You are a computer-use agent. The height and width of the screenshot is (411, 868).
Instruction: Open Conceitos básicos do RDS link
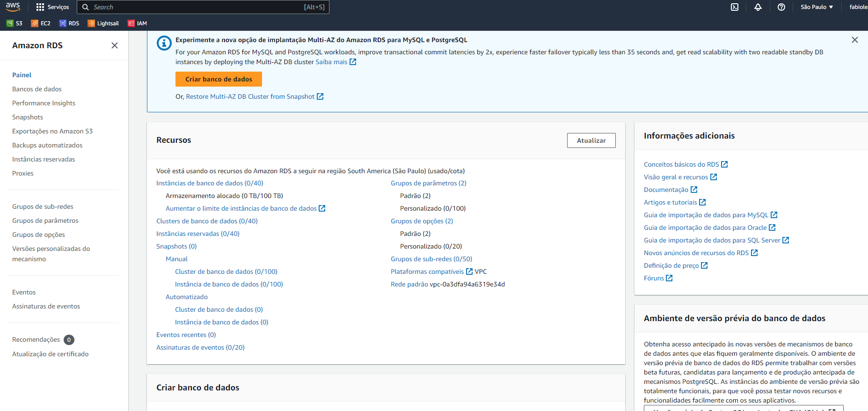(x=686, y=164)
